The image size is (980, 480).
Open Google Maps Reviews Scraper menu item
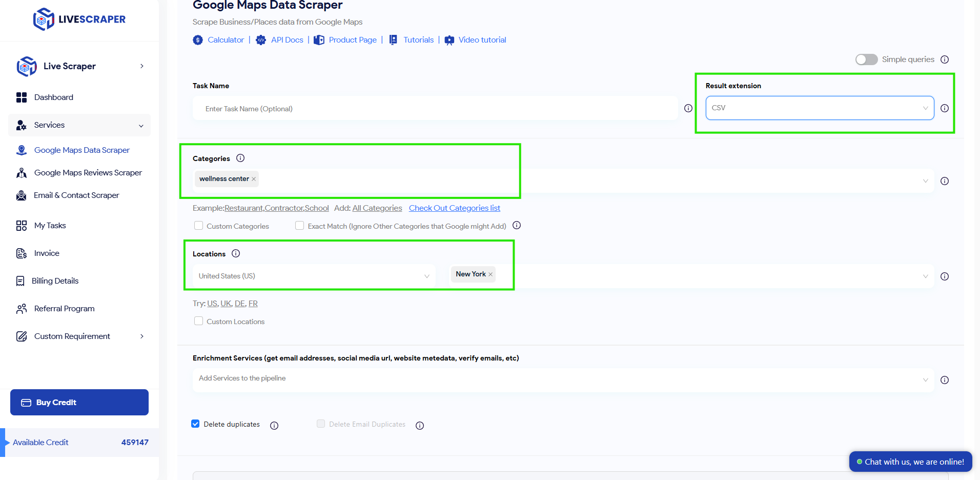click(88, 173)
